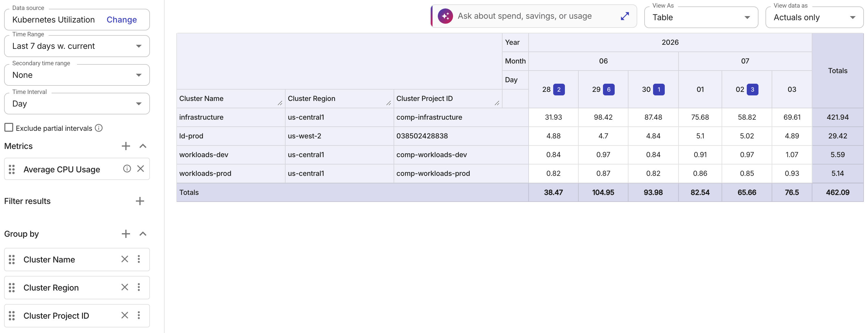Image resolution: width=868 pixels, height=333 pixels.
Task: Click the 104.95 daily total cell
Action: point(603,193)
